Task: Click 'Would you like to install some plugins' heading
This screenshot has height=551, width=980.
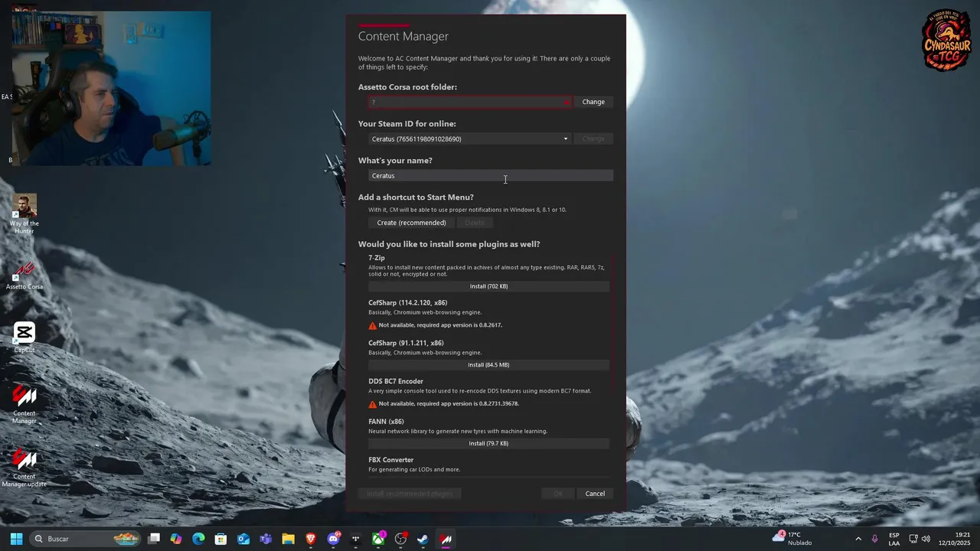Action: (x=449, y=244)
